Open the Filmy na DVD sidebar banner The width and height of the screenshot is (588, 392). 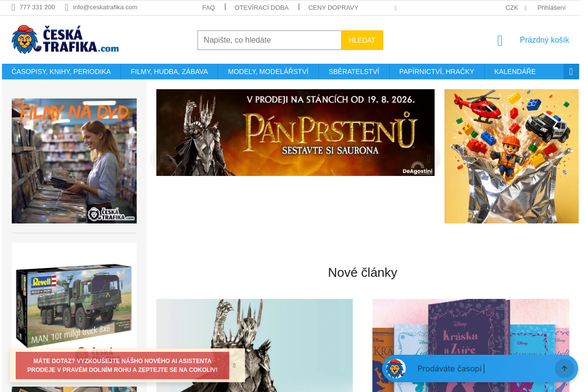pos(74,161)
